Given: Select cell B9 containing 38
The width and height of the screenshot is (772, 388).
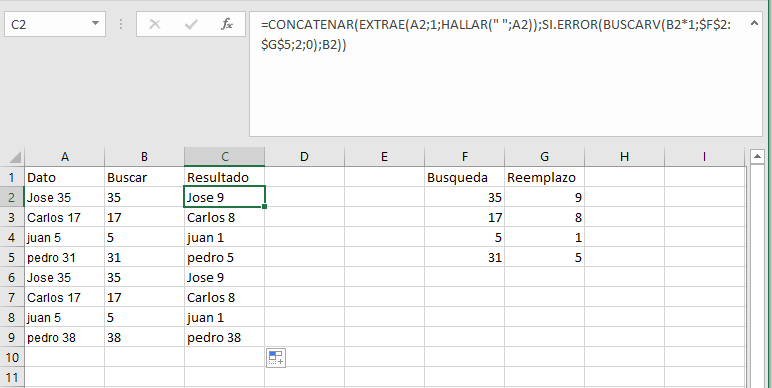Looking at the screenshot, I should pos(144,337).
